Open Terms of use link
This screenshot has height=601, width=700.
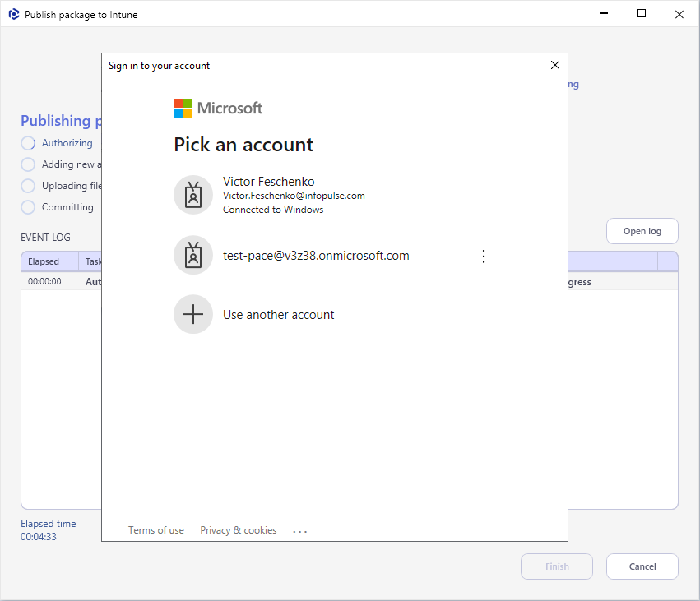pos(156,530)
